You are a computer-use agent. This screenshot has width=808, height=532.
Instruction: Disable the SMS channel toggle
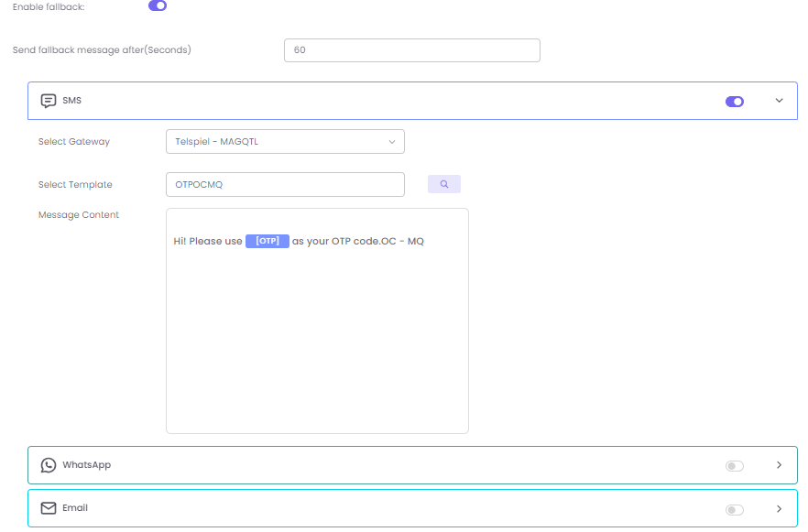point(734,102)
